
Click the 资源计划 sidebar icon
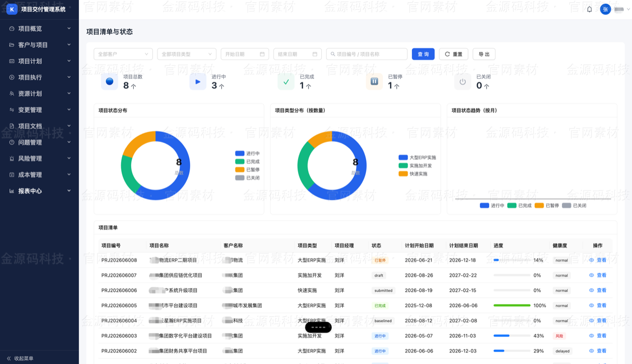pos(12,94)
